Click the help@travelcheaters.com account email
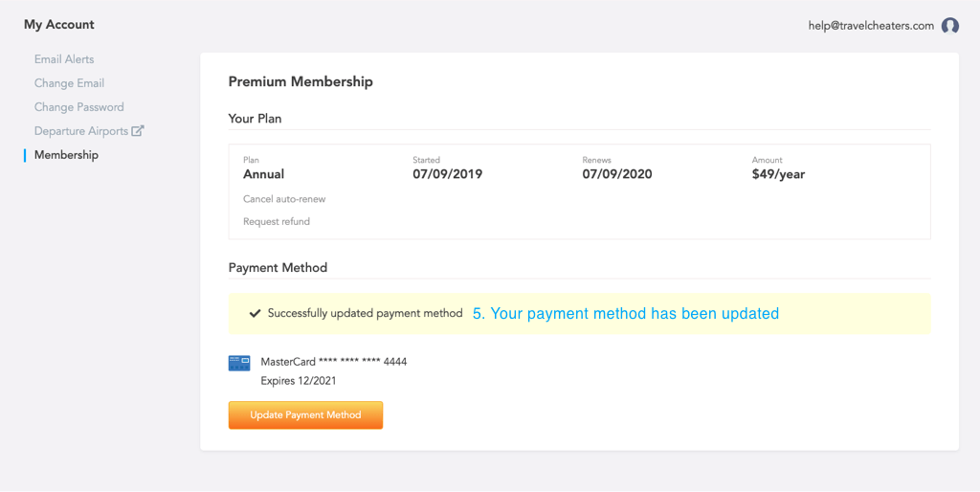 click(871, 26)
